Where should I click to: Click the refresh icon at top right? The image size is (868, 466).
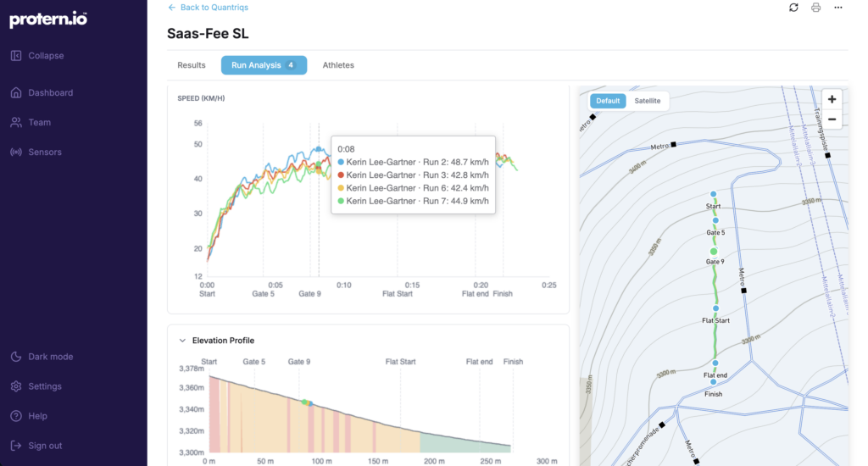pyautogui.click(x=793, y=8)
